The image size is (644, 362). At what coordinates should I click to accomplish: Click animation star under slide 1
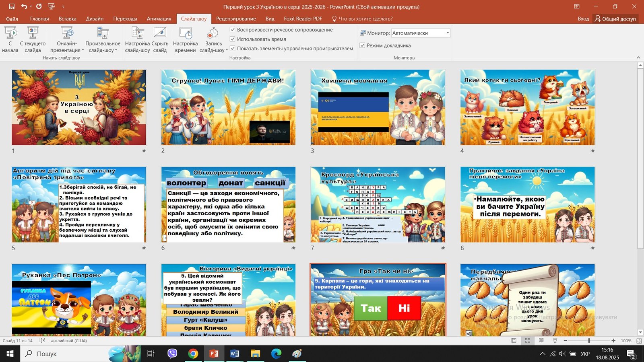(144, 151)
